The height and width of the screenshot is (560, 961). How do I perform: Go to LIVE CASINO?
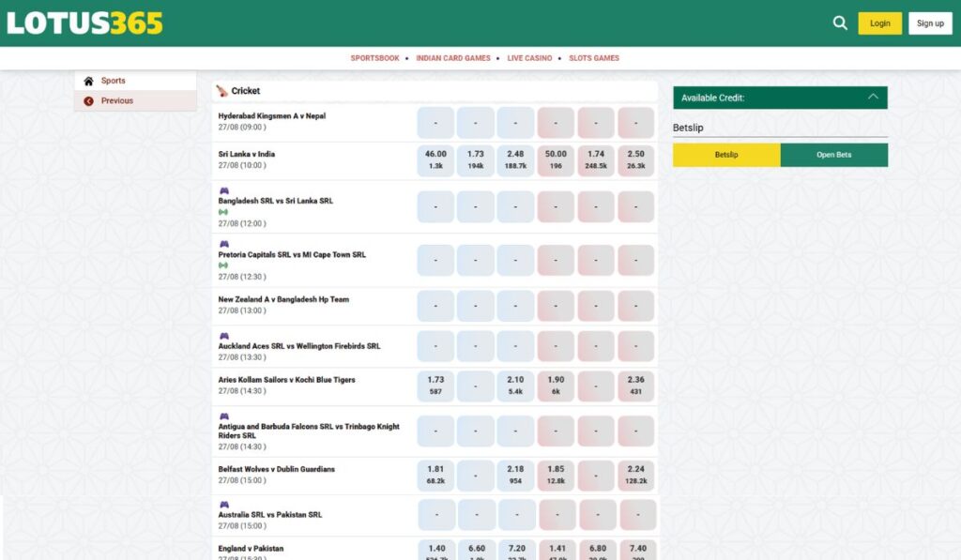click(529, 58)
